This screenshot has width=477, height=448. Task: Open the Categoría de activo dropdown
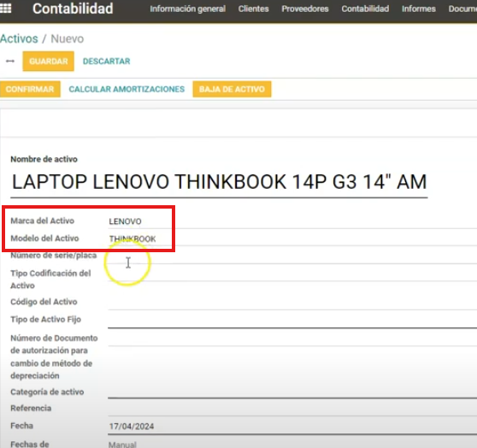point(292,391)
